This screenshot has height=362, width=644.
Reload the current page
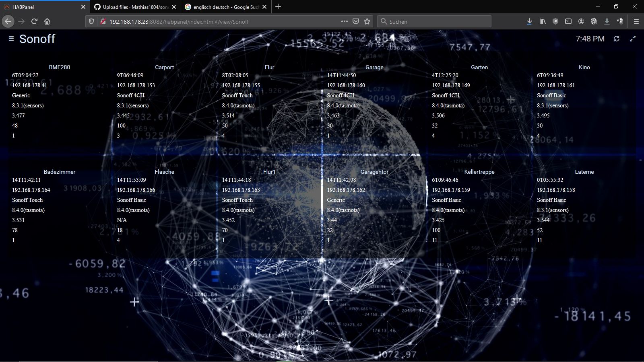point(34,21)
